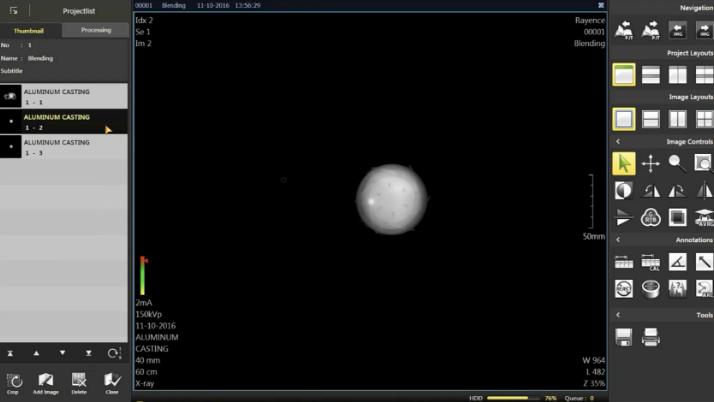
Task: Click the square filter frame icon
Action: pyautogui.click(x=678, y=217)
